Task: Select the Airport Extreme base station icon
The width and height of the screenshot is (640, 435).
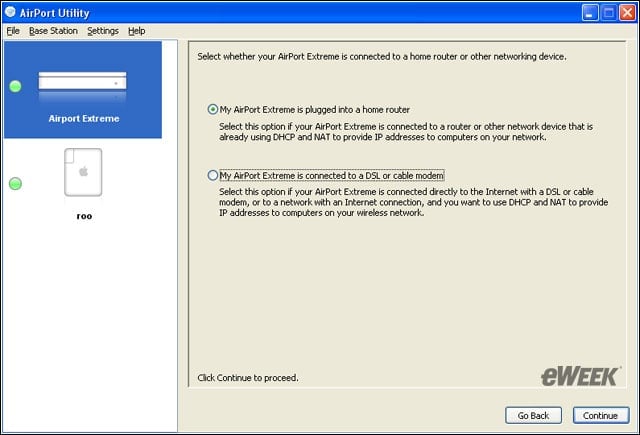Action: [x=82, y=86]
